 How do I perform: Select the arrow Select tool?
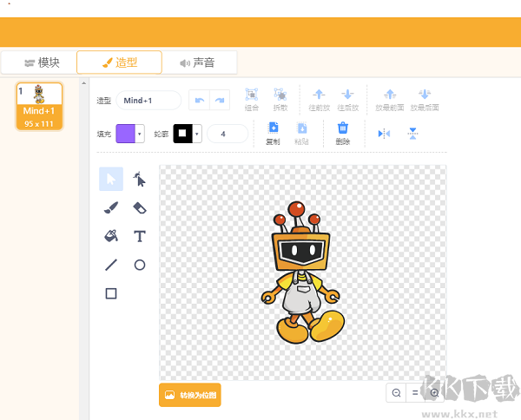tap(111, 180)
